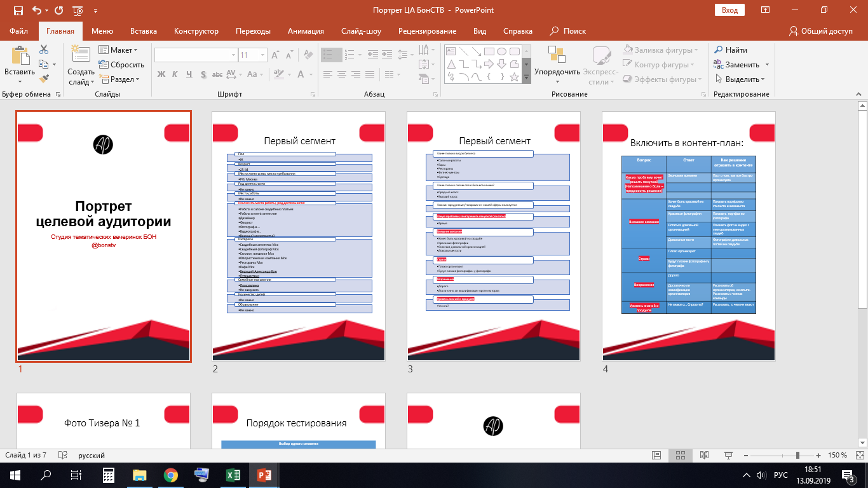This screenshot has width=868, height=488.
Task: Select slide 2 thumbnail Первый сегмент
Action: (299, 236)
